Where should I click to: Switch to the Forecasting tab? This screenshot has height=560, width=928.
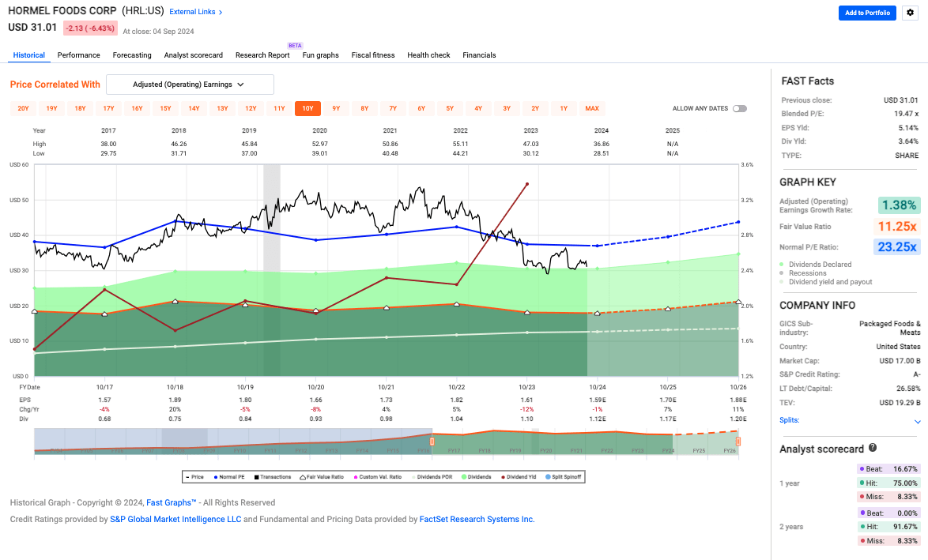pos(132,55)
